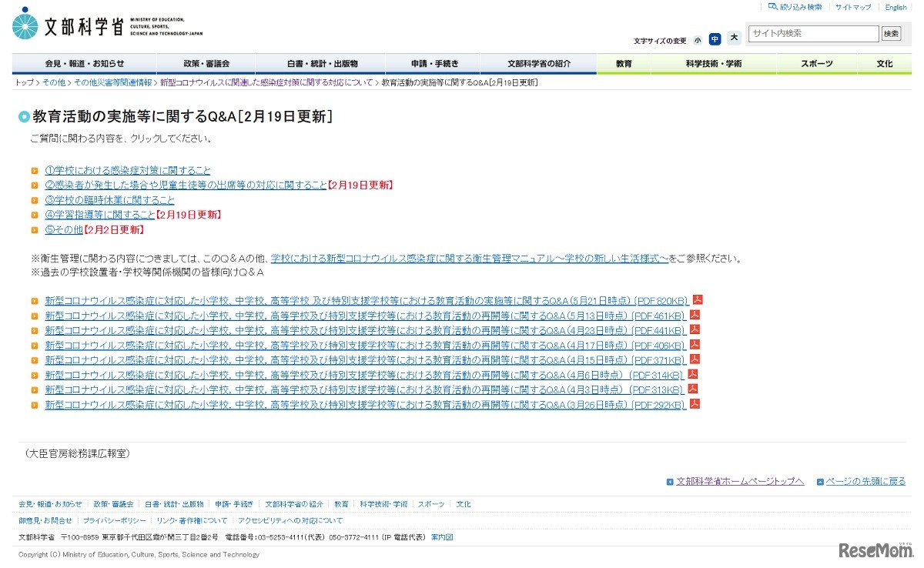Switch to English site
The height and width of the screenshot is (568, 924).
896,7
